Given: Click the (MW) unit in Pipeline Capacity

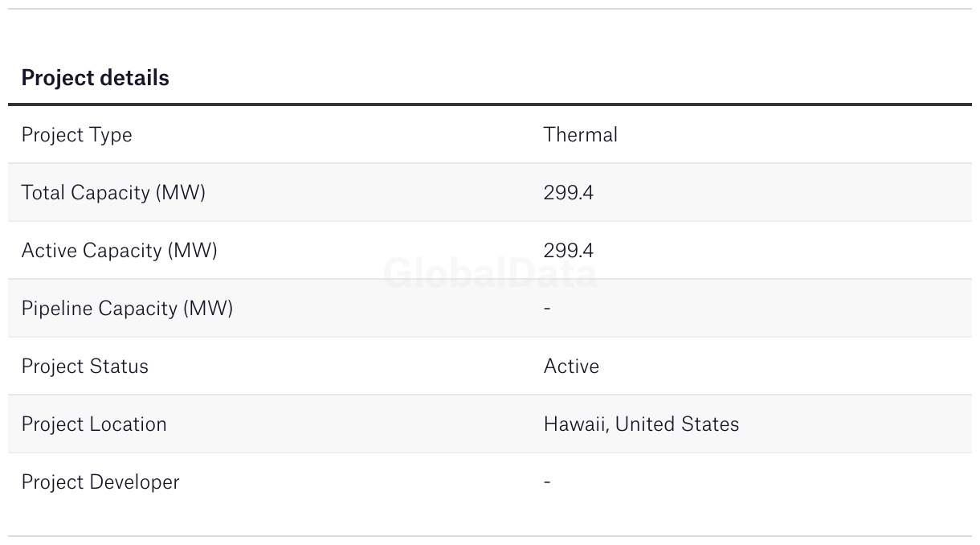Looking at the screenshot, I should [208, 309].
